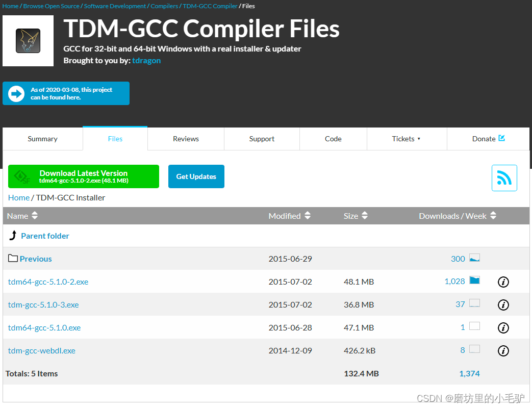The image size is (532, 408).
Task: Open the download stats chart for Previous
Action: (x=474, y=258)
